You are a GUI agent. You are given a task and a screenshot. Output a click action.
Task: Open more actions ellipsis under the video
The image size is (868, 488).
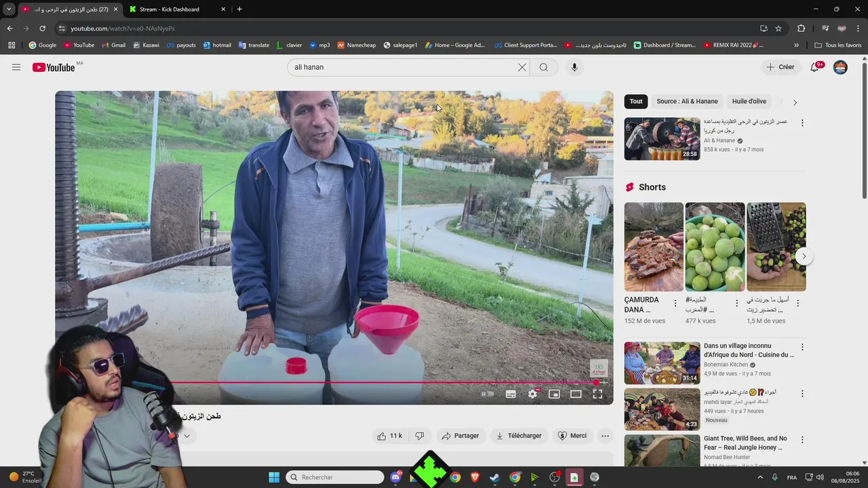[x=606, y=436]
